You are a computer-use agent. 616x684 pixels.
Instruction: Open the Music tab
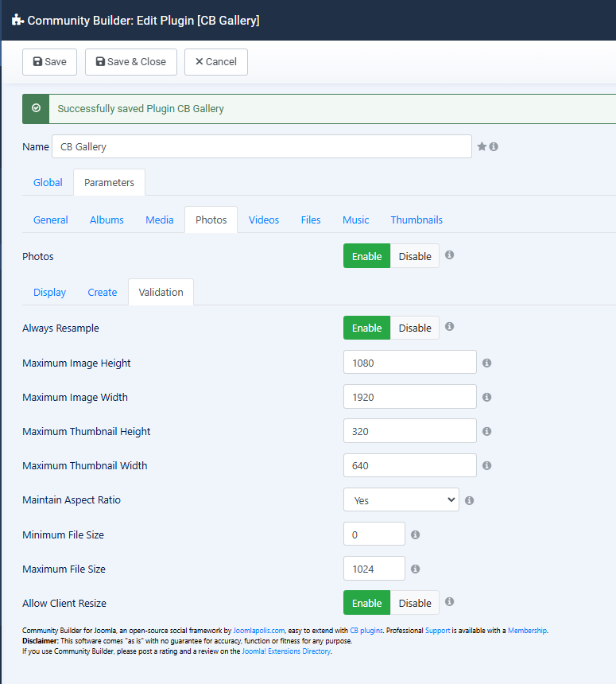(356, 220)
